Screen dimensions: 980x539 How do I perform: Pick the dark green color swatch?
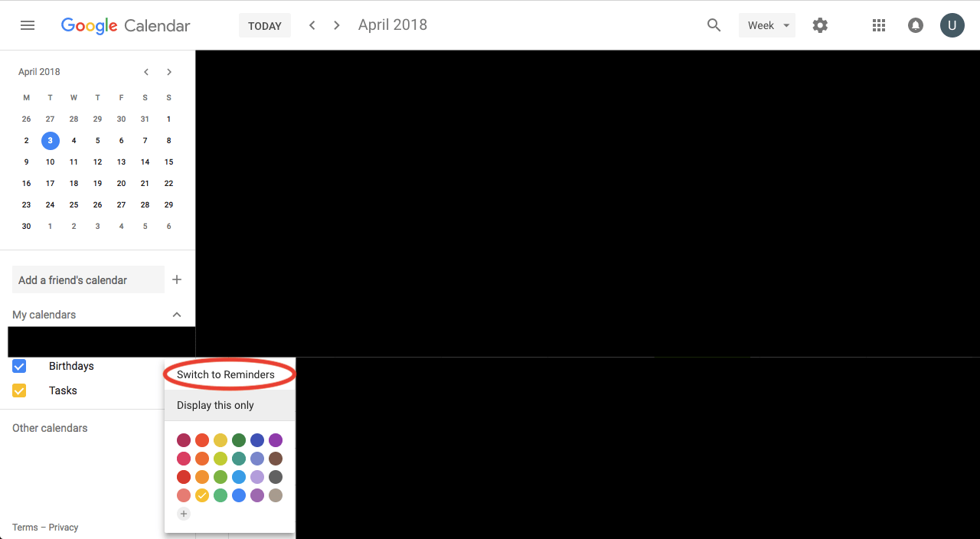point(239,440)
